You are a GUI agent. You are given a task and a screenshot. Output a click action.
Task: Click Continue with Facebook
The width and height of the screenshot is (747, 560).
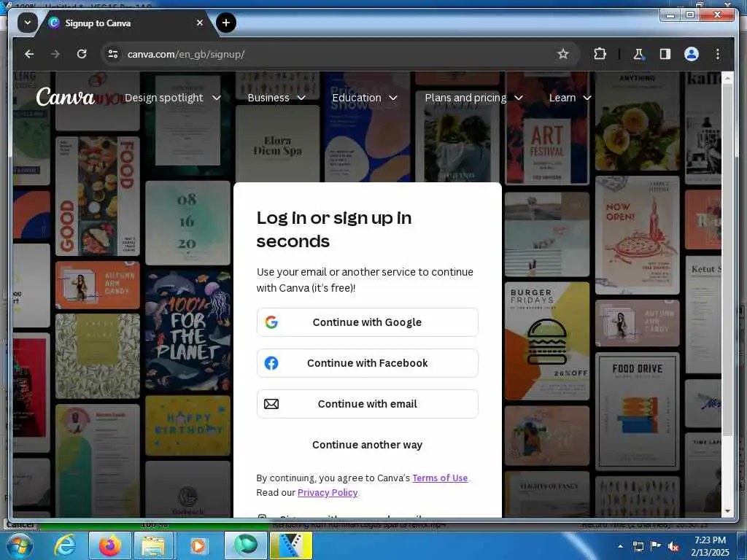[x=368, y=363]
